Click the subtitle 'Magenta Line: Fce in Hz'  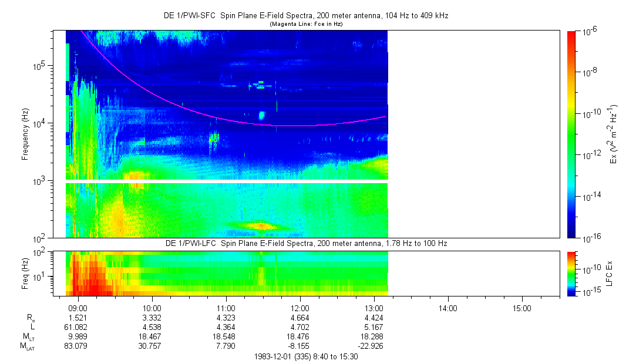pyautogui.click(x=306, y=24)
